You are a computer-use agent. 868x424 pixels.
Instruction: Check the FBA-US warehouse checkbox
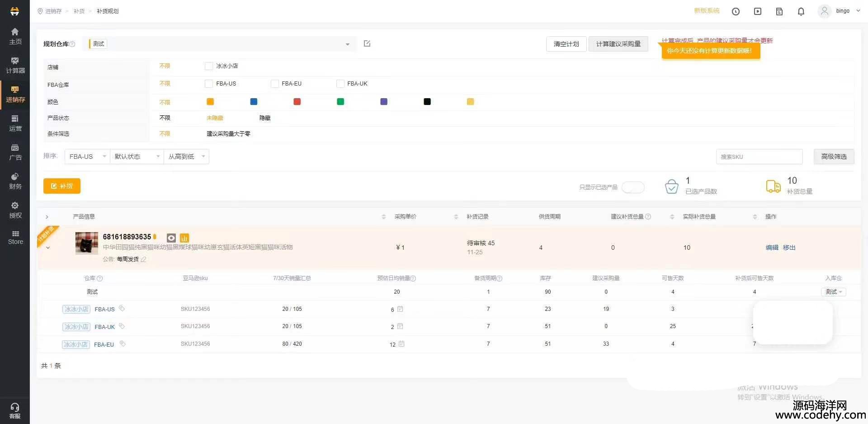(x=209, y=84)
